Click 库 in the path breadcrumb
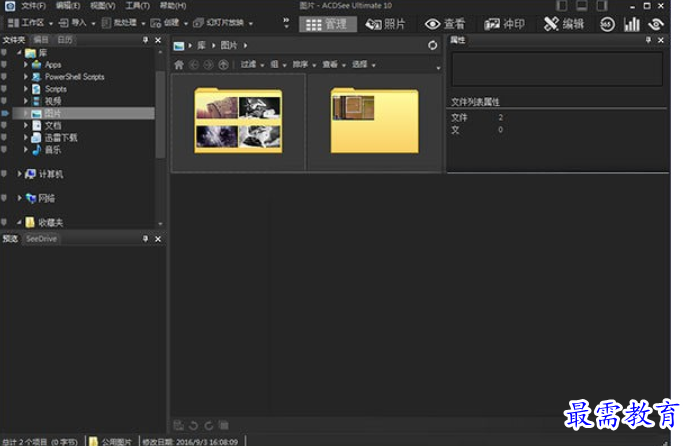Image resolution: width=688 pixels, height=446 pixels. pos(201,45)
